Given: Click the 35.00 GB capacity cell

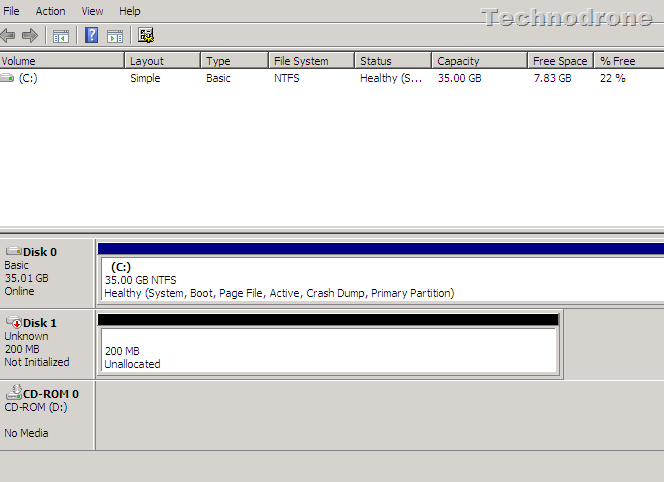Looking at the screenshot, I should pos(459,78).
